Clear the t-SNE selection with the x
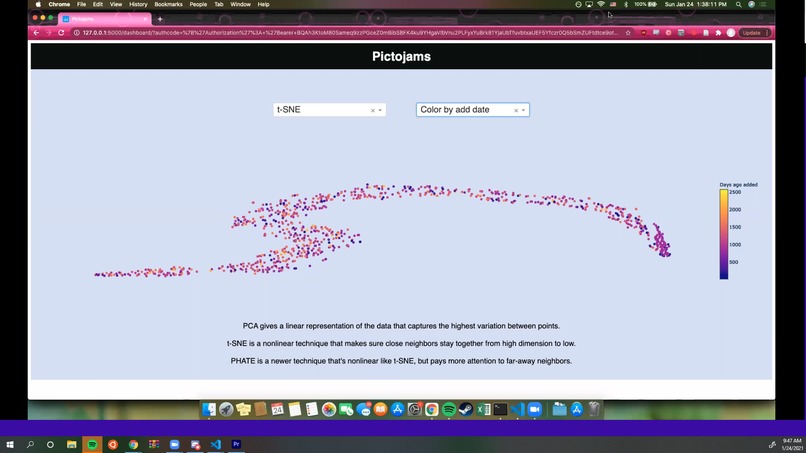This screenshot has height=453, width=806. pos(373,110)
